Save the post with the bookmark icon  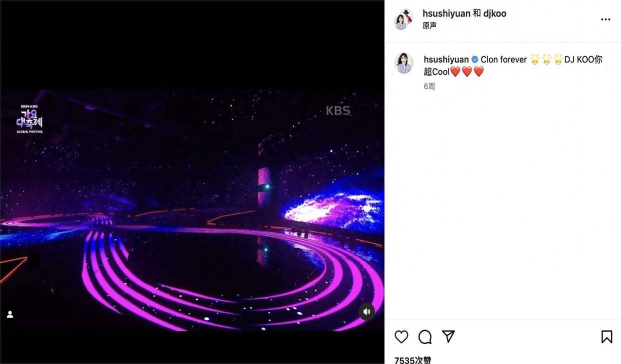pos(606,336)
